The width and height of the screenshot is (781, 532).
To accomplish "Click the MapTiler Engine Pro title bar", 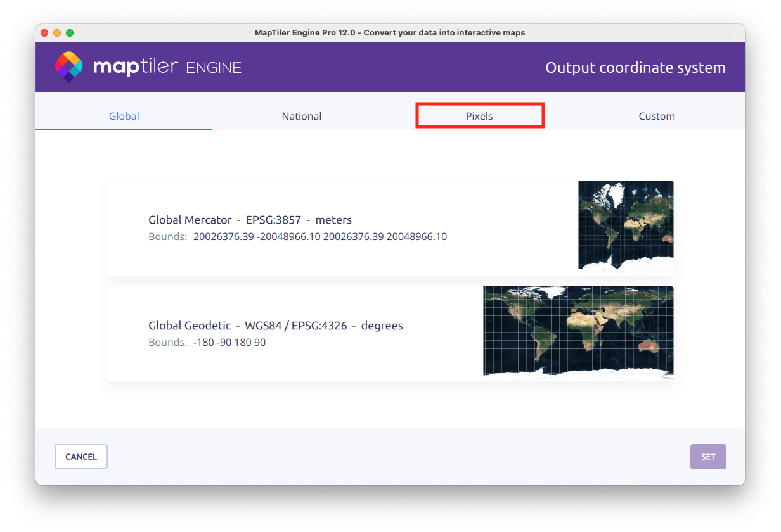I will point(390,33).
